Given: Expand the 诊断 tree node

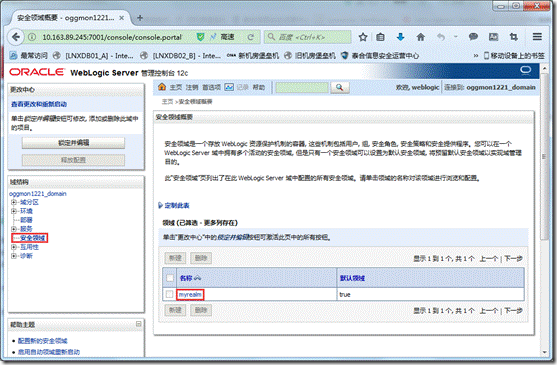Looking at the screenshot, I should click(x=13, y=256).
